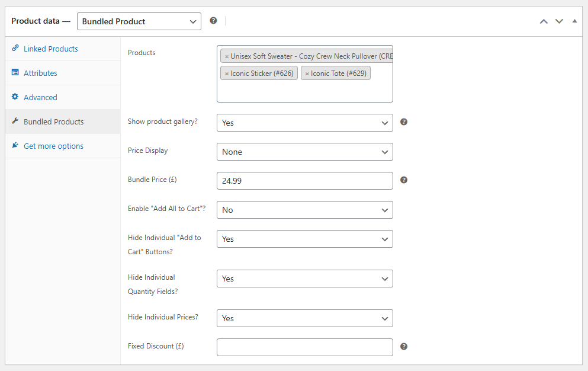
Task: Remove the Unisex Soft Sweater product tag
Action: pos(227,56)
